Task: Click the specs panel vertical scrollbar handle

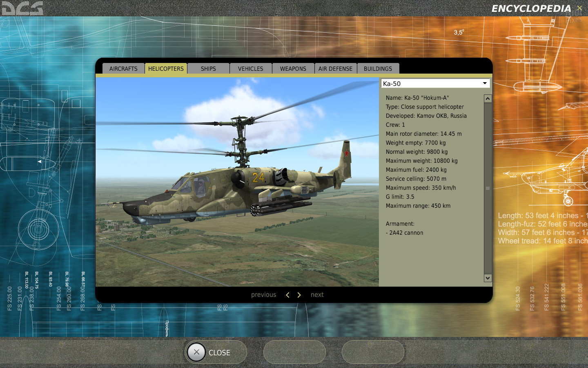Action: tap(488, 188)
